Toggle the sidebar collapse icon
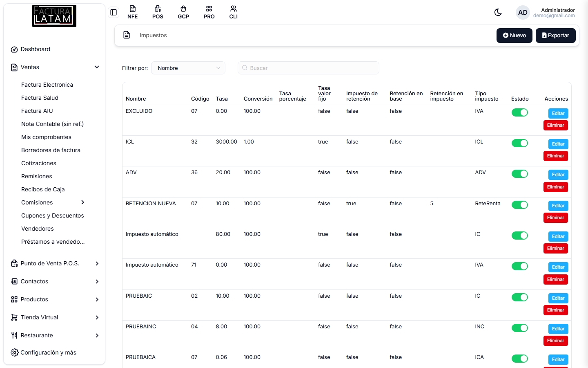Viewport: 588px width, 368px height. point(114,12)
